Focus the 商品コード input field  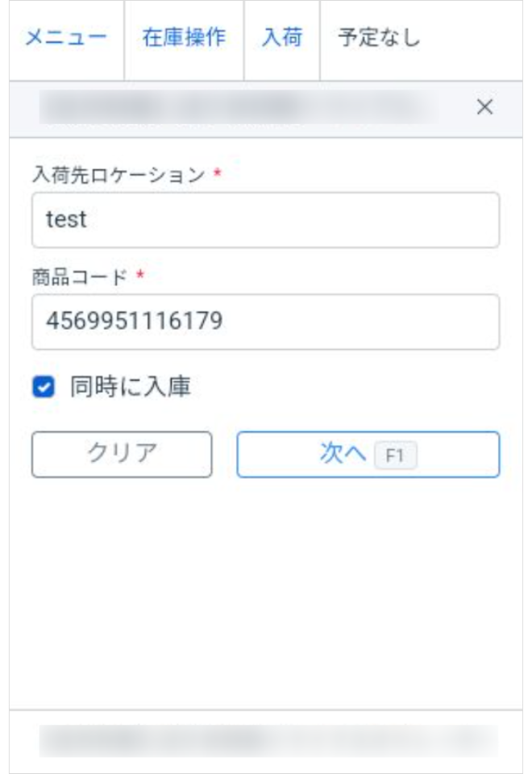pyautogui.click(x=265, y=322)
